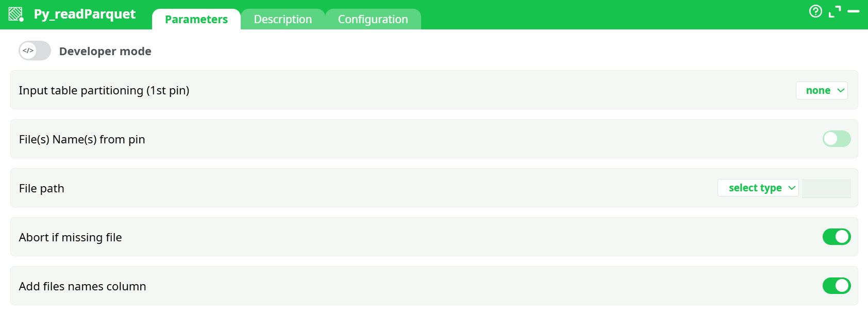Open the Description tab
The height and width of the screenshot is (312, 868).
pyautogui.click(x=282, y=20)
